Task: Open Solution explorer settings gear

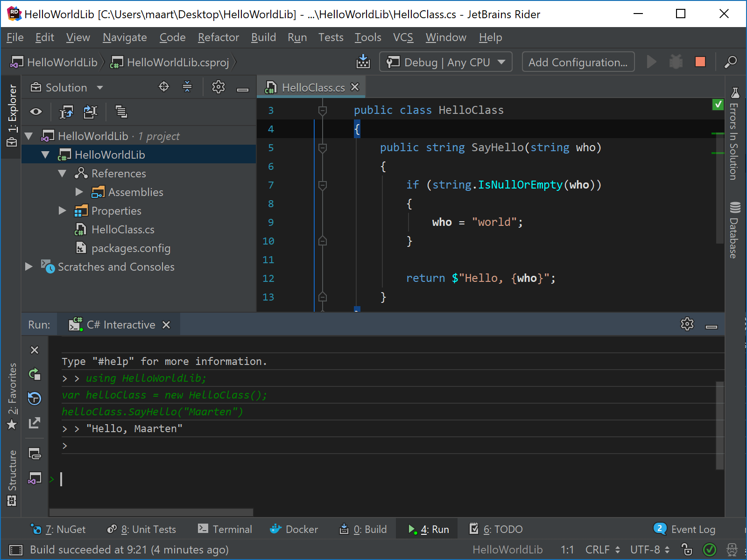Action: pyautogui.click(x=218, y=87)
